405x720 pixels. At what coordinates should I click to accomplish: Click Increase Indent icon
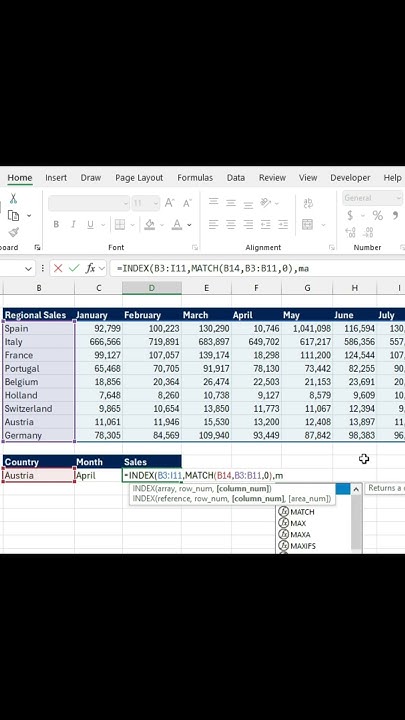click(x=283, y=225)
